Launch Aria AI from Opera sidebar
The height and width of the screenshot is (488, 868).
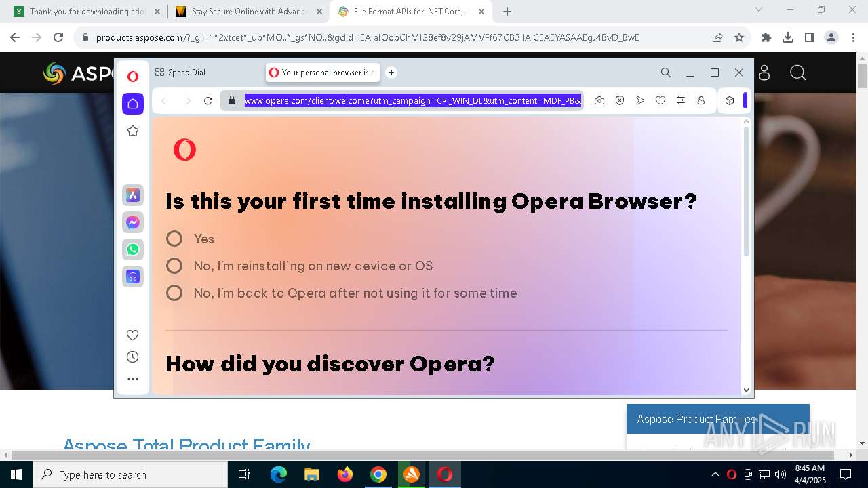(133, 195)
